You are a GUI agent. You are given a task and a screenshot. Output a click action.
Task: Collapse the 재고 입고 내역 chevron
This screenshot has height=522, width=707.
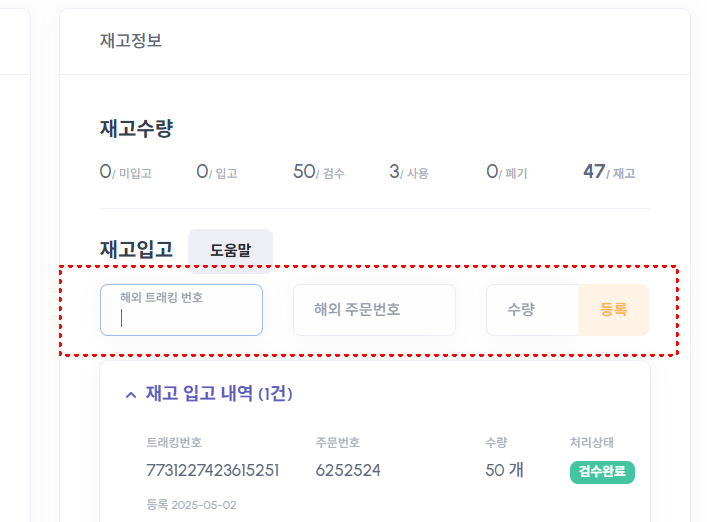pyautogui.click(x=131, y=395)
